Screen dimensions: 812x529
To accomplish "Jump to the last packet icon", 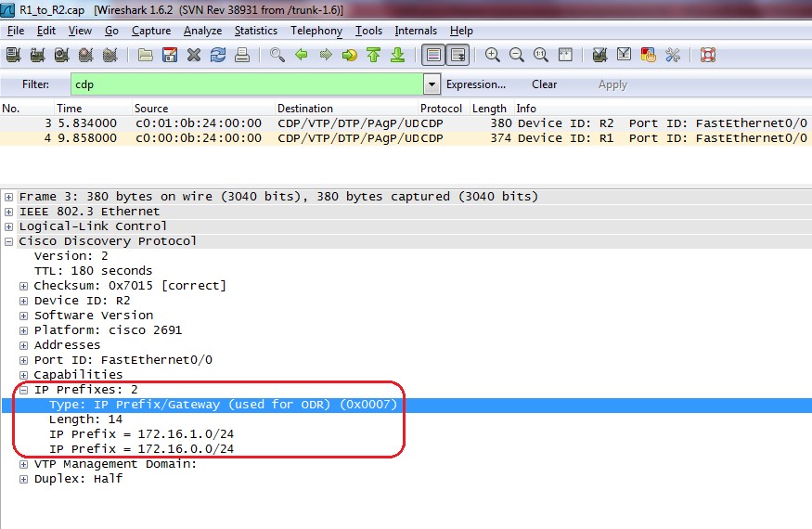I will [x=398, y=55].
